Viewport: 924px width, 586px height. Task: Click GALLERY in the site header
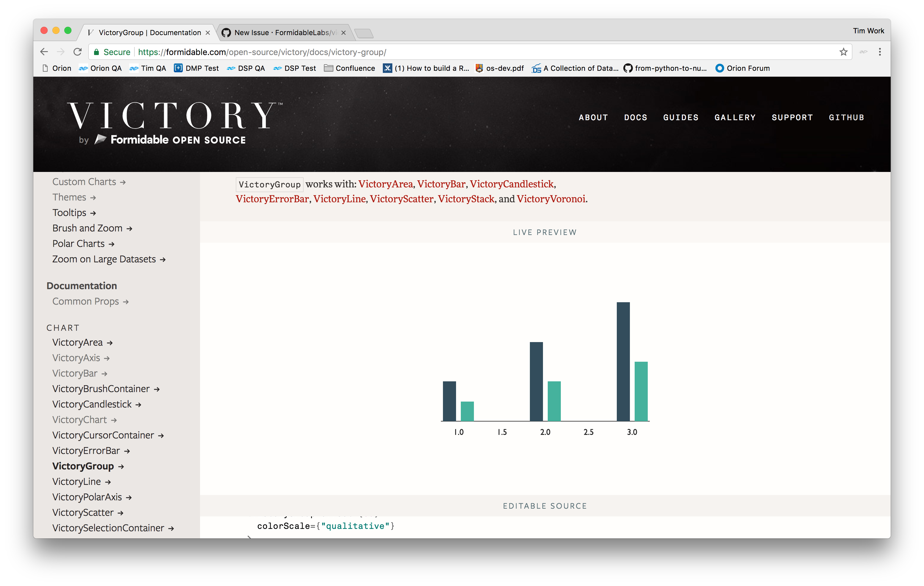(x=735, y=118)
